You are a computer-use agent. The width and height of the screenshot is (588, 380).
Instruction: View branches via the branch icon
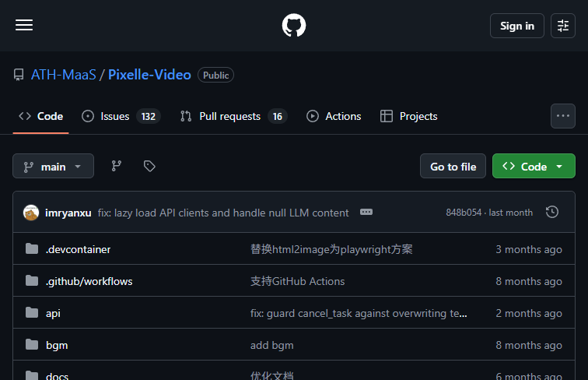(117, 166)
